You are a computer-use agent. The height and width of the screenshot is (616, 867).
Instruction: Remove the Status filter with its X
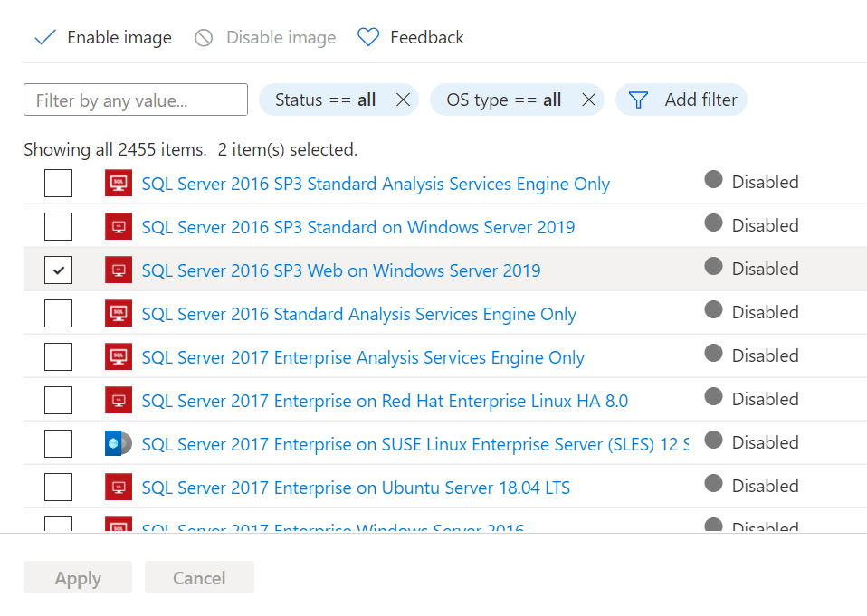[x=403, y=100]
